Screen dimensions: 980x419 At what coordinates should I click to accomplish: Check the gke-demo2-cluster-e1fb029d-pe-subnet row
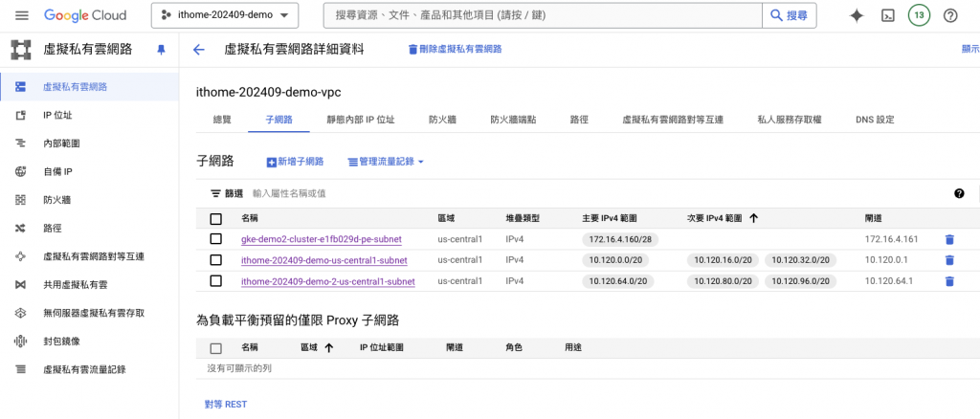215,239
